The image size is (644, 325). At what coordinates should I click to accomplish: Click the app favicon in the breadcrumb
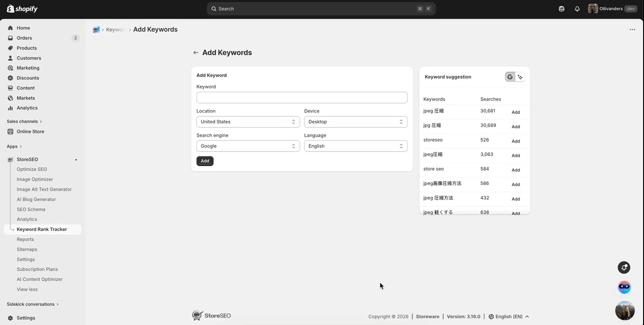(x=96, y=30)
